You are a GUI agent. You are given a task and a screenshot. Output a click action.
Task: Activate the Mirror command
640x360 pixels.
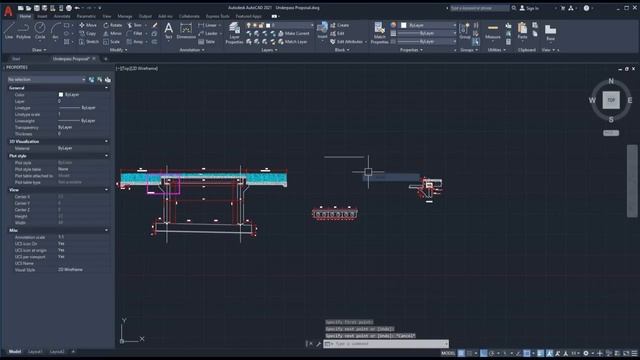113,33
